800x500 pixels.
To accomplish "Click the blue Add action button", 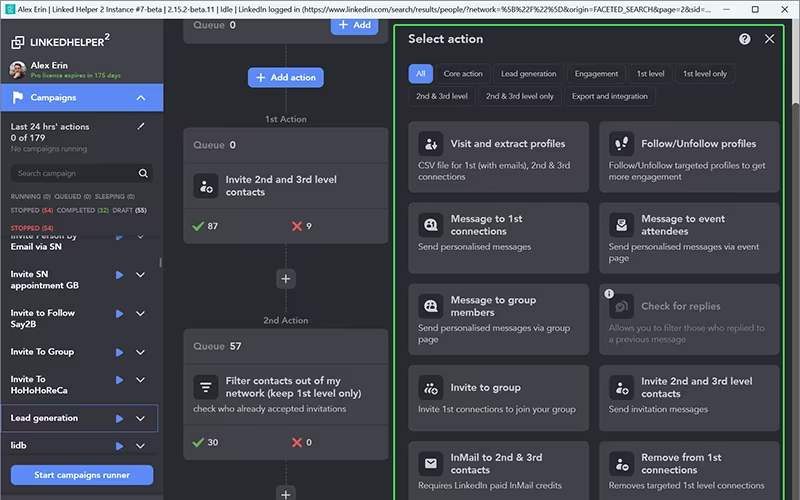I will (x=286, y=78).
